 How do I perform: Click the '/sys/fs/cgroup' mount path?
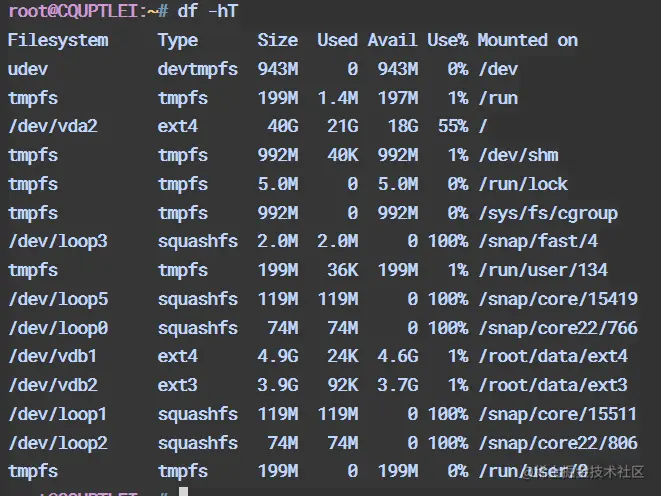pyautogui.click(x=548, y=213)
